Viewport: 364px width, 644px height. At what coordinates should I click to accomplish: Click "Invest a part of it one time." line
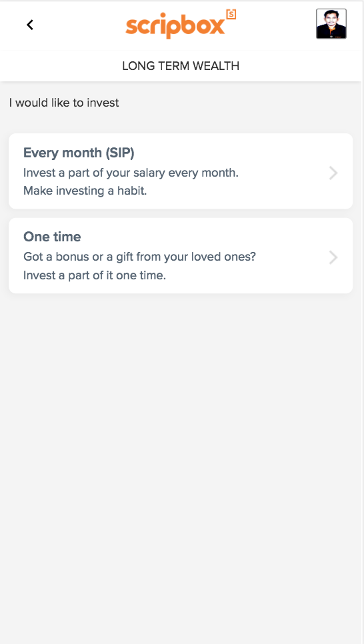95,275
